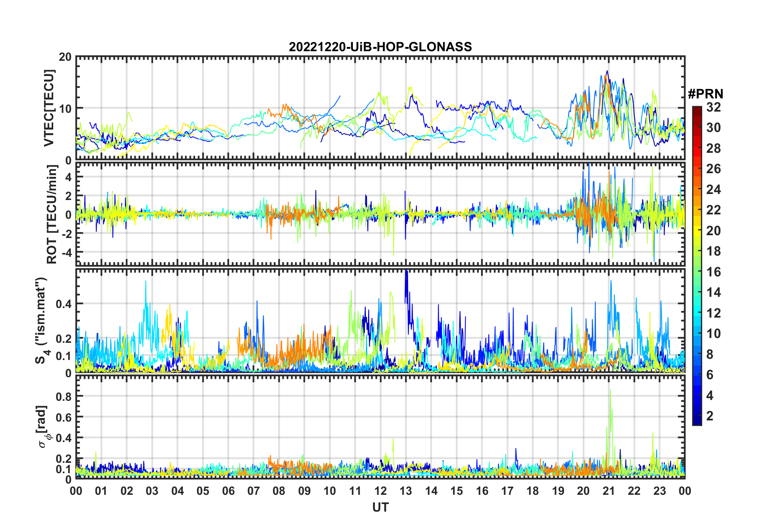The image size is (761, 532).
Task: Select x-axis hour tick 09
Action: [x=304, y=491]
